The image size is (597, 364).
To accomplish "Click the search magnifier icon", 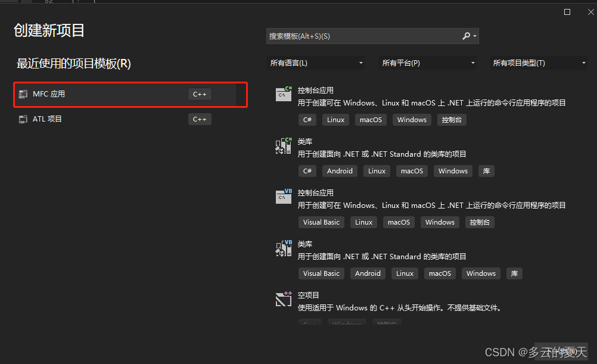I will click(x=466, y=36).
